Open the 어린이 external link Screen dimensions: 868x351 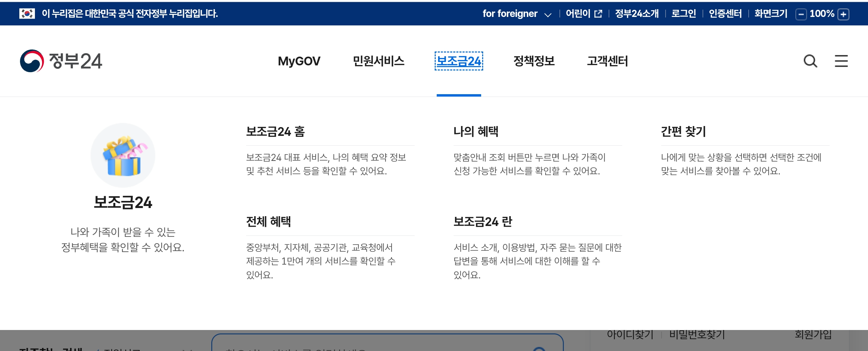pyautogui.click(x=584, y=14)
